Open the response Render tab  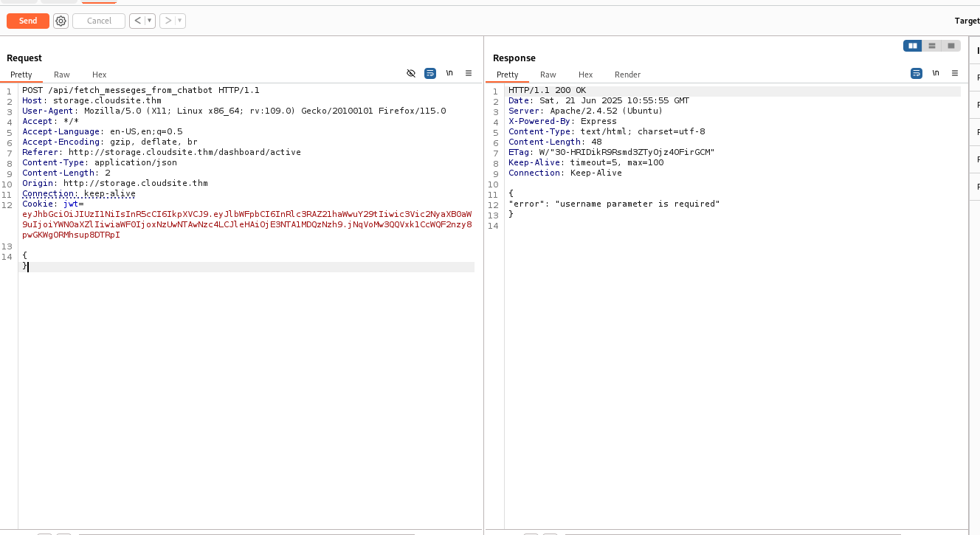click(x=627, y=75)
